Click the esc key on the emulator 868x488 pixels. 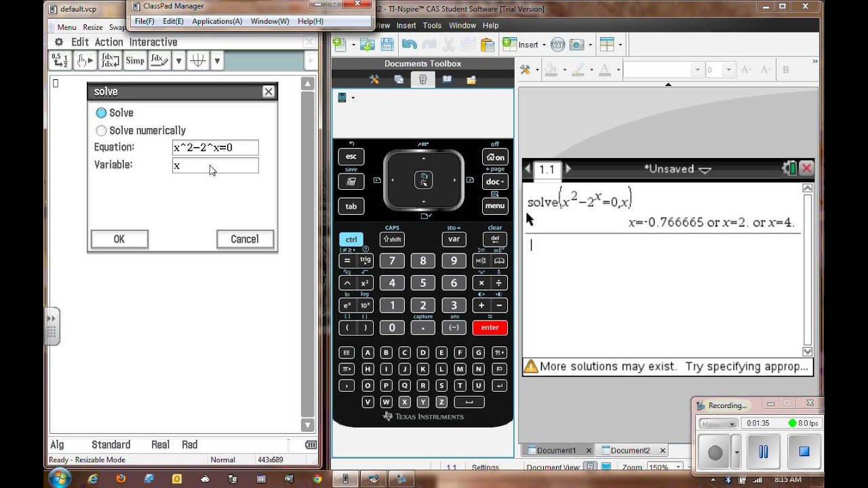pos(351,157)
